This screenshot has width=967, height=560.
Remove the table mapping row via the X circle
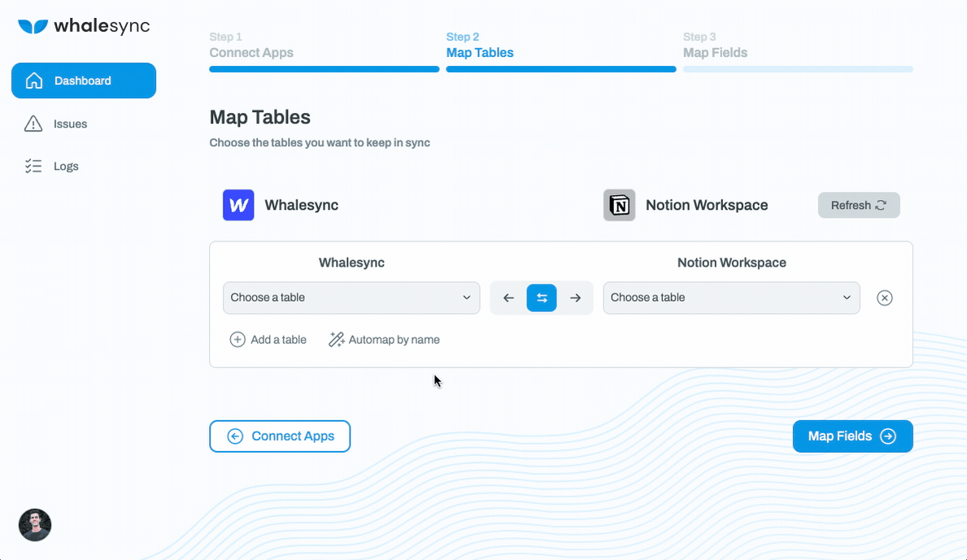point(885,297)
